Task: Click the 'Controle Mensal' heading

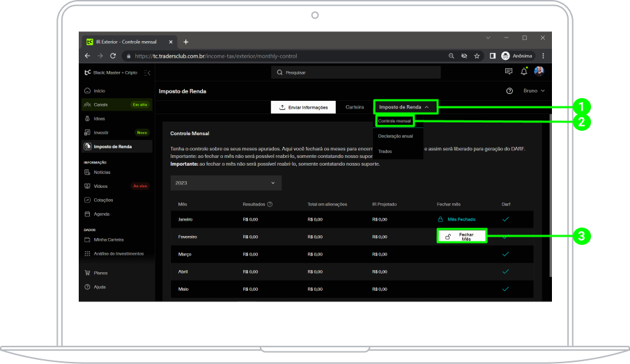Action: coord(190,133)
